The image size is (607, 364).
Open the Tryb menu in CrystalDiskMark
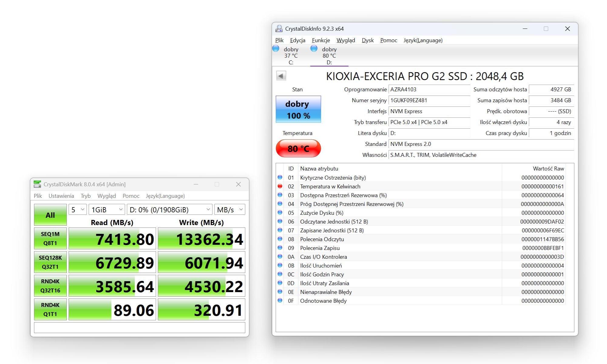[86, 196]
